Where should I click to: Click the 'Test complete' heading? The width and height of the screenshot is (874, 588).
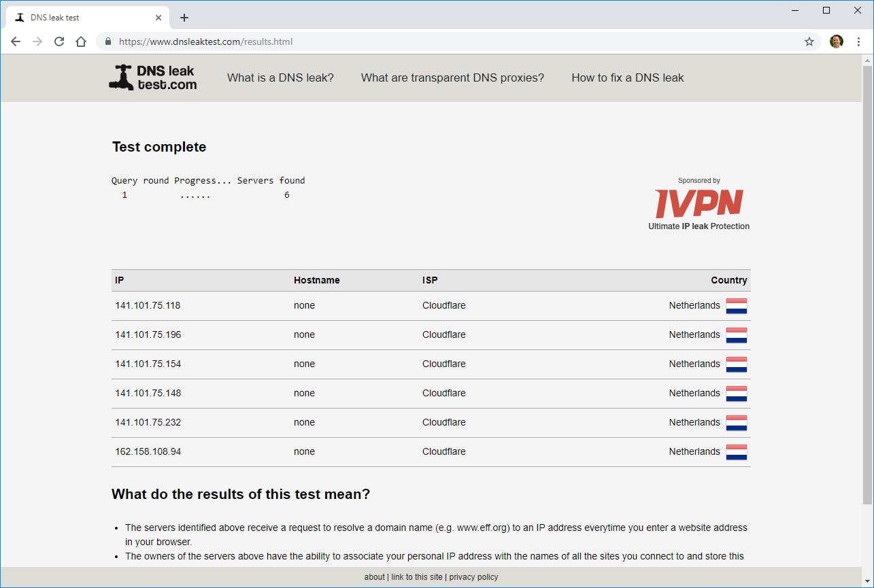pos(159,147)
